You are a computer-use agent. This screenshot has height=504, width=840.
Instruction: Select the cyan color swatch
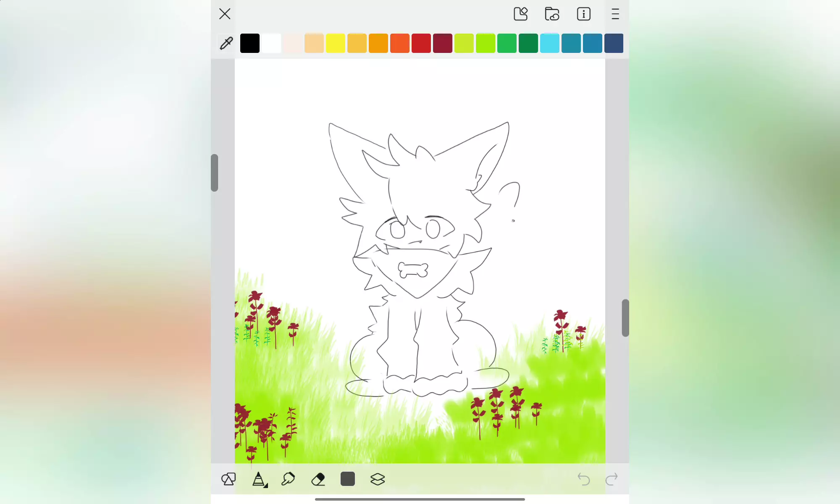coord(550,43)
